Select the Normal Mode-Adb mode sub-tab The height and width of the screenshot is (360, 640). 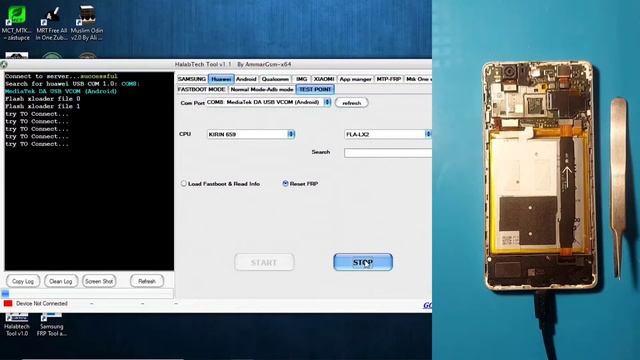tap(262, 89)
